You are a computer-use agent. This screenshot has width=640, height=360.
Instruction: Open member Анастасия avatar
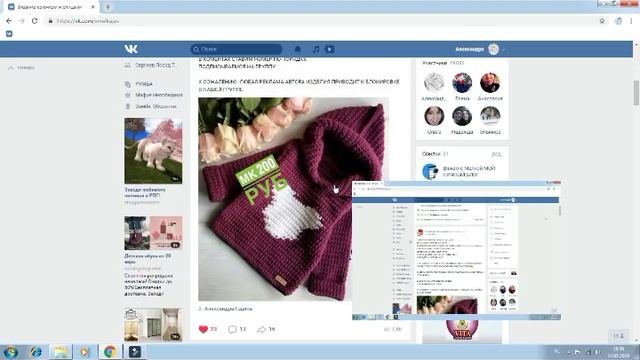click(490, 82)
